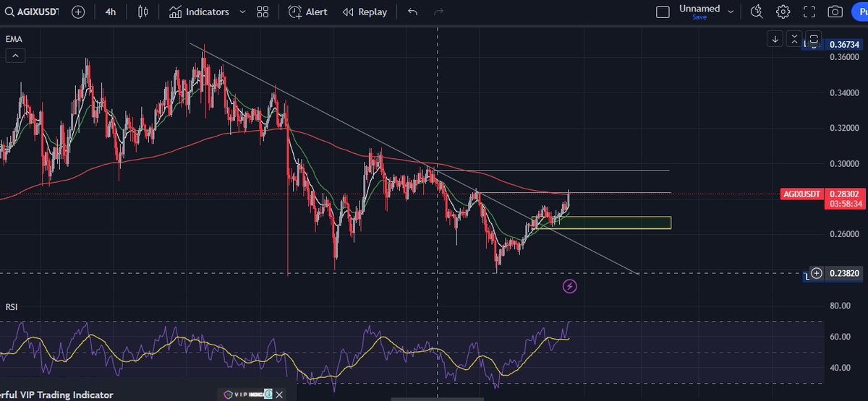Open chart settings gear icon
Screen dimensions: 868x401
pos(783,12)
